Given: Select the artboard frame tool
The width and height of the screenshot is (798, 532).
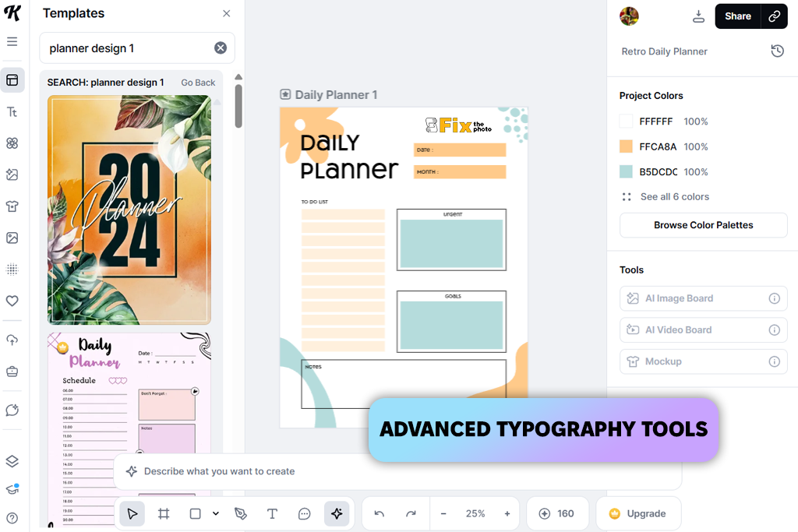Looking at the screenshot, I should tap(164, 513).
